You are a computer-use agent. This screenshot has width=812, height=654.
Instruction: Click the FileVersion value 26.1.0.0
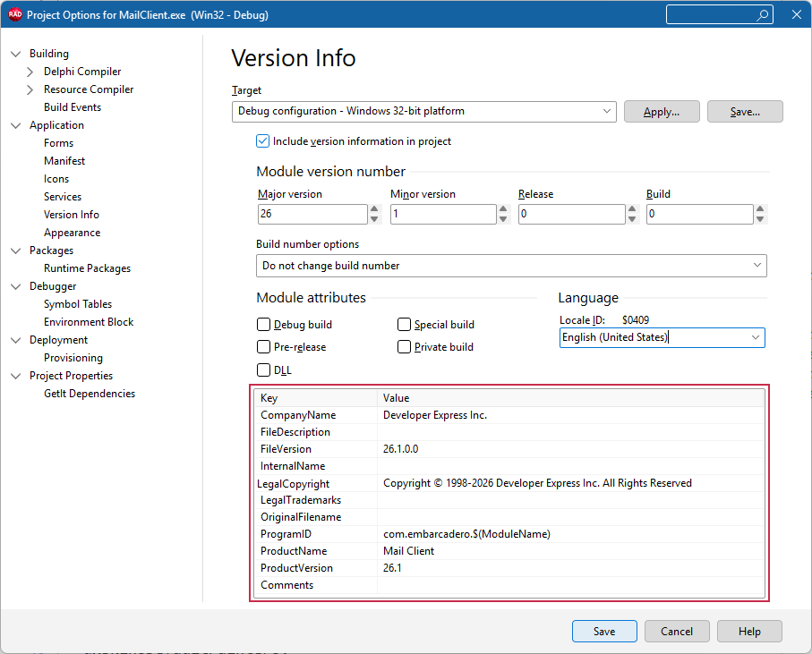pyautogui.click(x=401, y=449)
